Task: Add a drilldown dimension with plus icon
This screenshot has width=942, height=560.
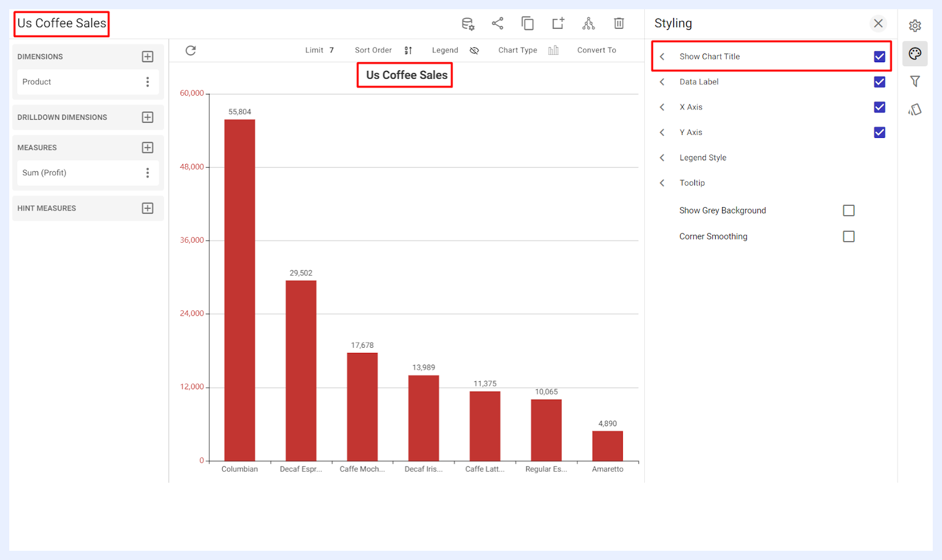Action: click(x=148, y=117)
